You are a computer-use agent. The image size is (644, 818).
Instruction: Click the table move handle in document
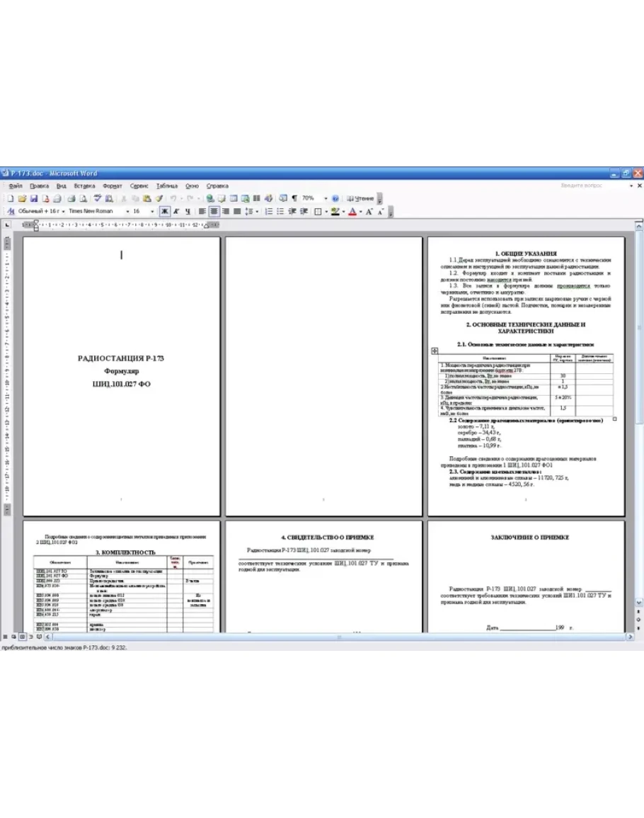(434, 350)
